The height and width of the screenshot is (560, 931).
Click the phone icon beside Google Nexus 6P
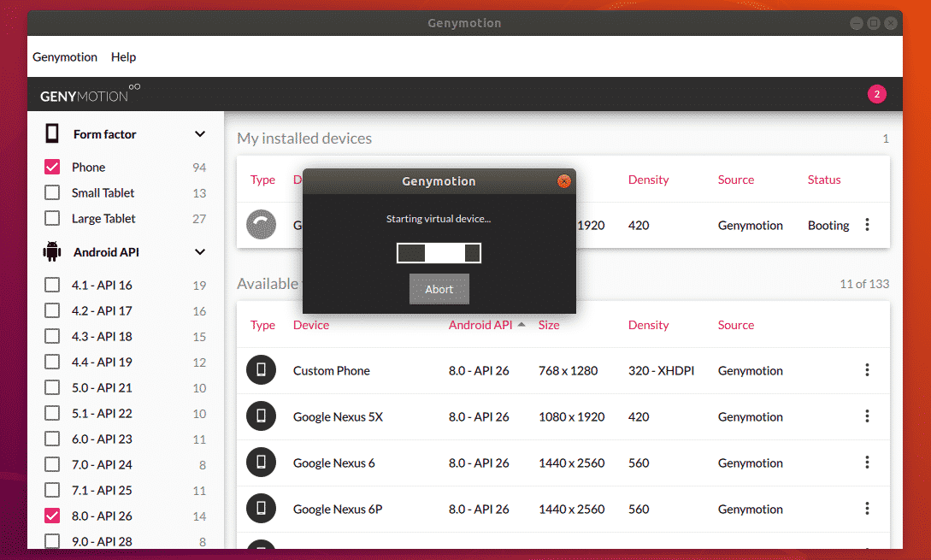point(261,509)
